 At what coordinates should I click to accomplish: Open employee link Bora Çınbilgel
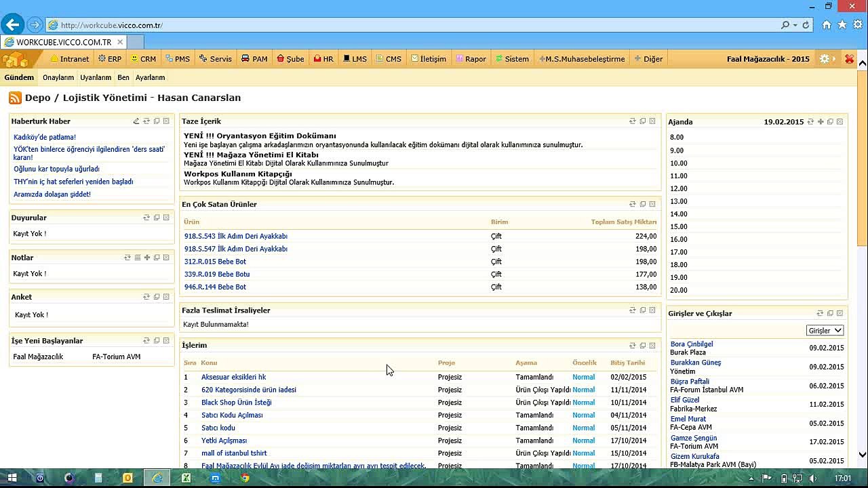click(692, 344)
